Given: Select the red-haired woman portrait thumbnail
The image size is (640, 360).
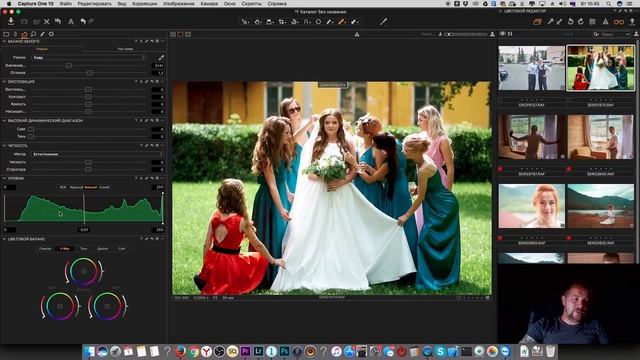Looking at the screenshot, I should 531,206.
